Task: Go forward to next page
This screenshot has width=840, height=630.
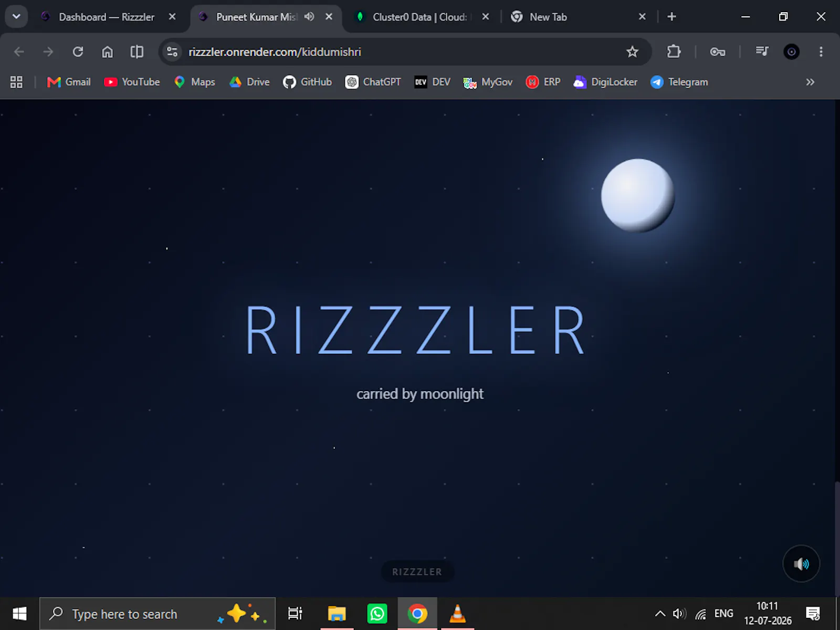Action: tap(48, 52)
